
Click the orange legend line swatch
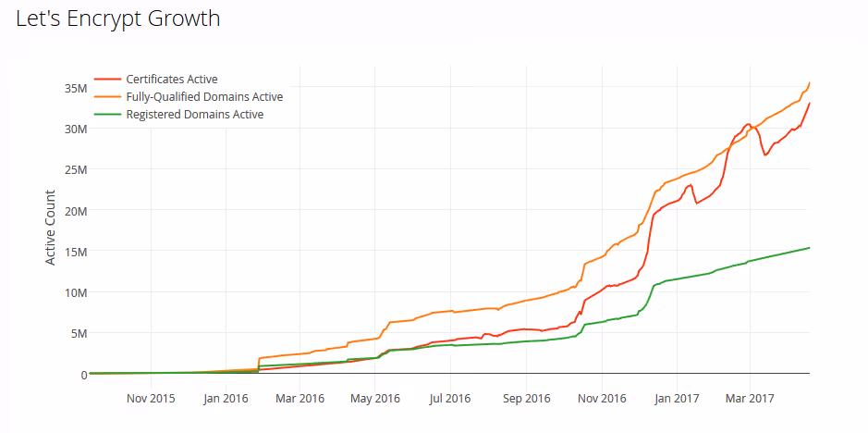[107, 97]
